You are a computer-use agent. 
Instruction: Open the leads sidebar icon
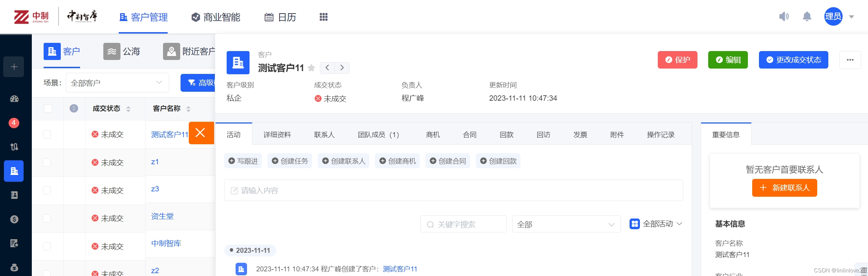click(14, 147)
